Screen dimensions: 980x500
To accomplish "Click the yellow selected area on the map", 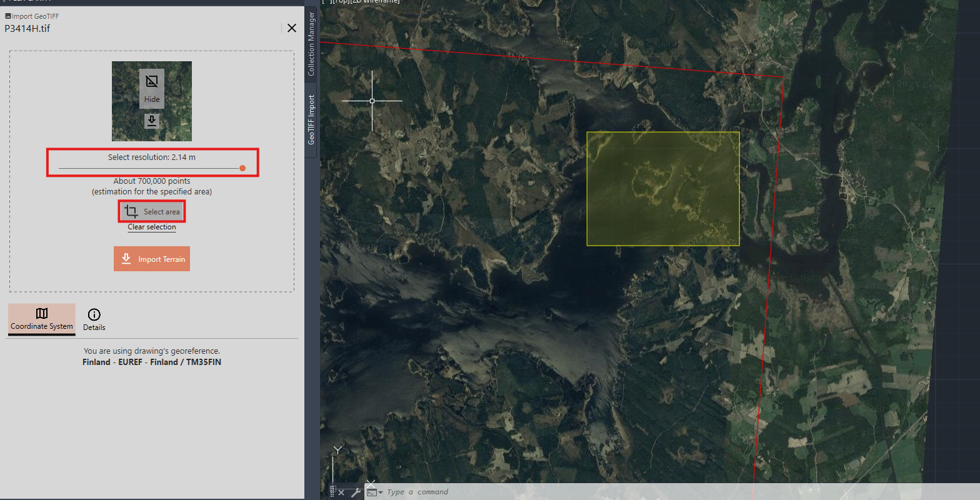I will [x=663, y=189].
